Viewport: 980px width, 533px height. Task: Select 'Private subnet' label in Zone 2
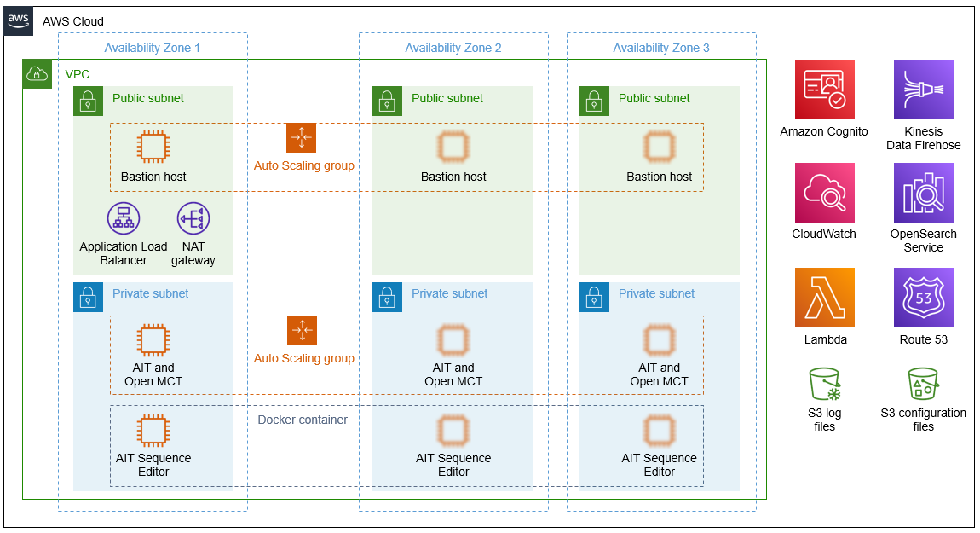click(449, 293)
